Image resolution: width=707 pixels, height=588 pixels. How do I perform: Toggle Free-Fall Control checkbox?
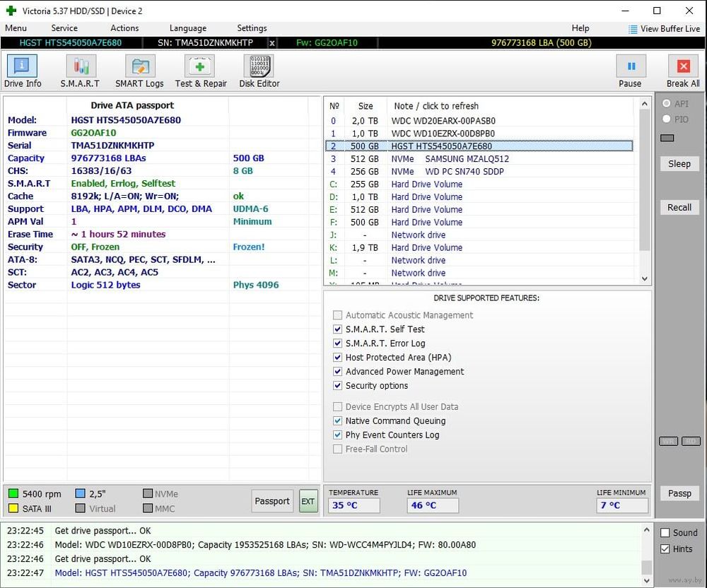337,449
